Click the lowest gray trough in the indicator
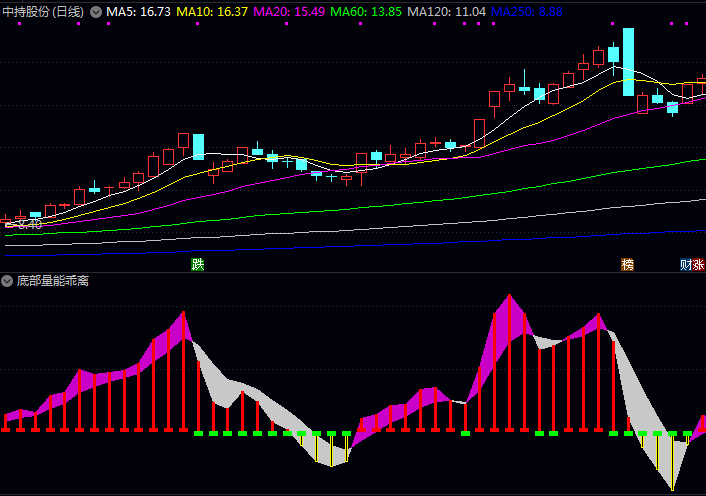Screen dimensions: 706x496 point(674,487)
